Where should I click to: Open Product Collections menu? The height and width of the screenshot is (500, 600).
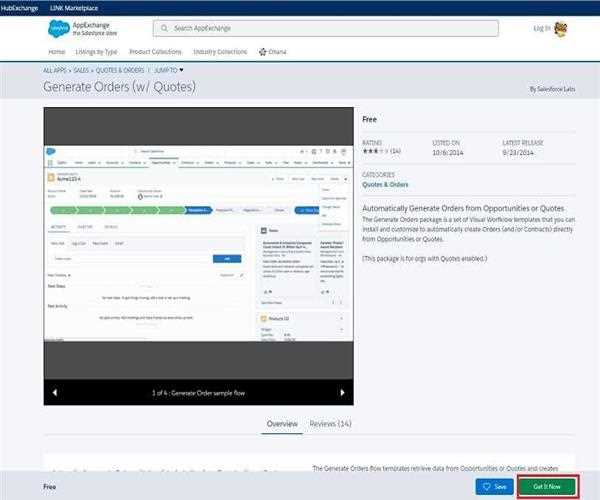pos(155,52)
